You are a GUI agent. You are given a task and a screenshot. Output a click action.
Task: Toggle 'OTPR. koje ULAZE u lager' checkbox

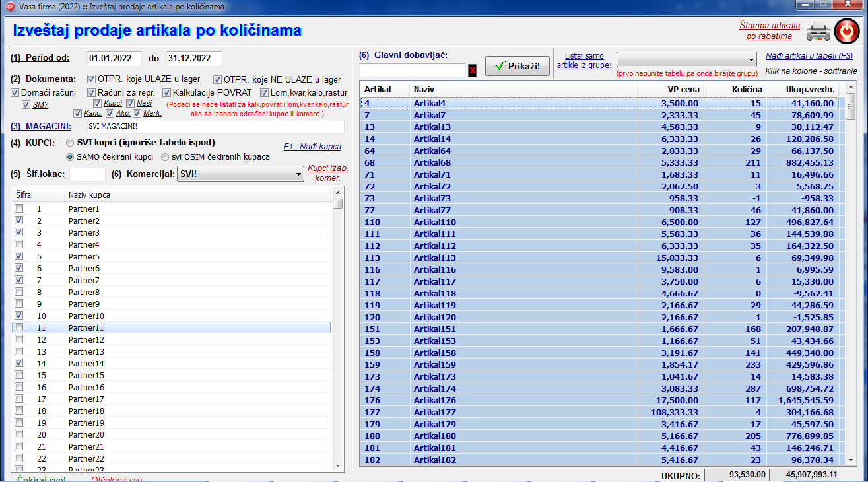tap(92, 79)
